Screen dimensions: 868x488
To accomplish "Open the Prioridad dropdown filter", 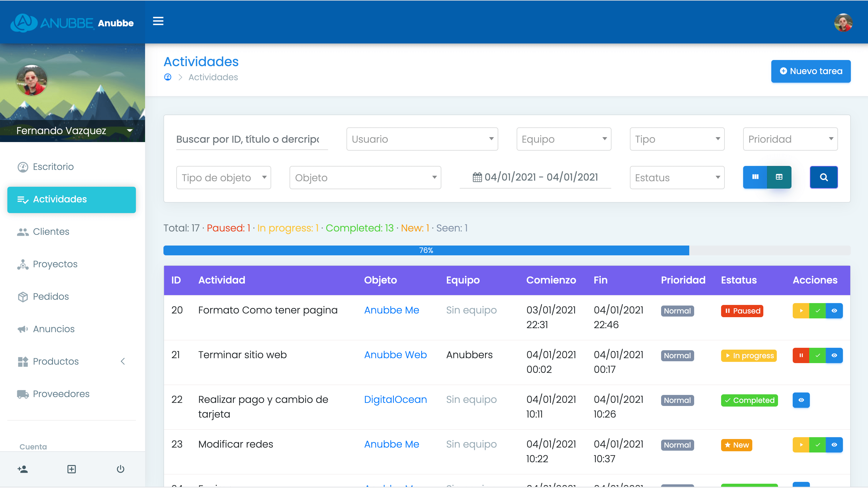I will tap(790, 139).
